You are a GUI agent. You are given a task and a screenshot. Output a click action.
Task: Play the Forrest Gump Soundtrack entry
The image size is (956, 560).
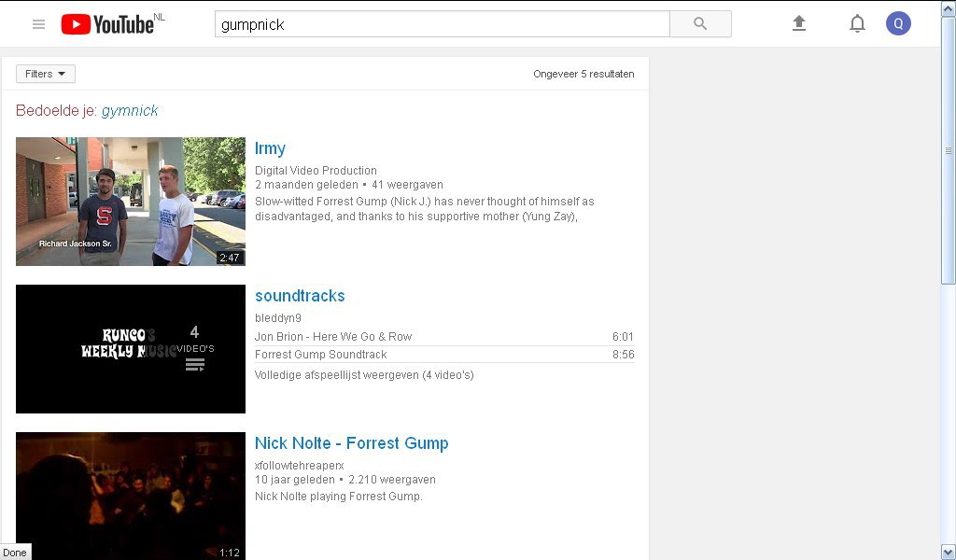tap(321, 355)
